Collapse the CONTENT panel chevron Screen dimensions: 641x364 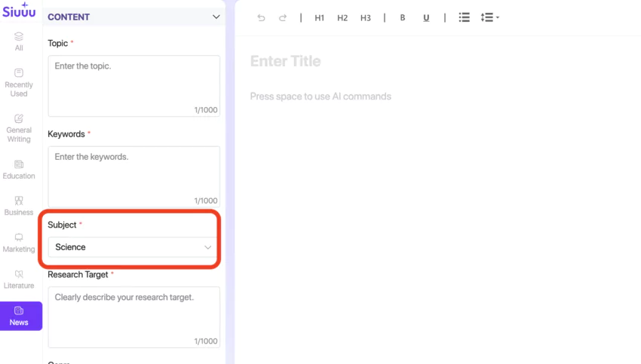click(216, 17)
